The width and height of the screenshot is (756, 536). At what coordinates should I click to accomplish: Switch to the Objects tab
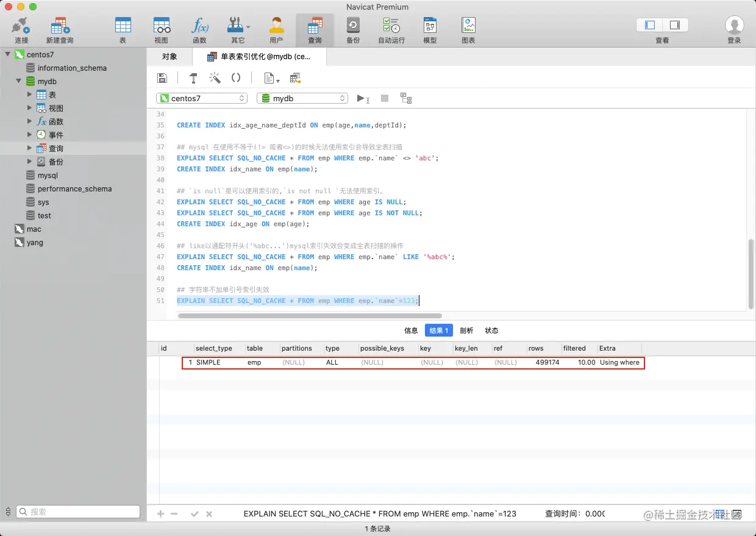point(169,57)
